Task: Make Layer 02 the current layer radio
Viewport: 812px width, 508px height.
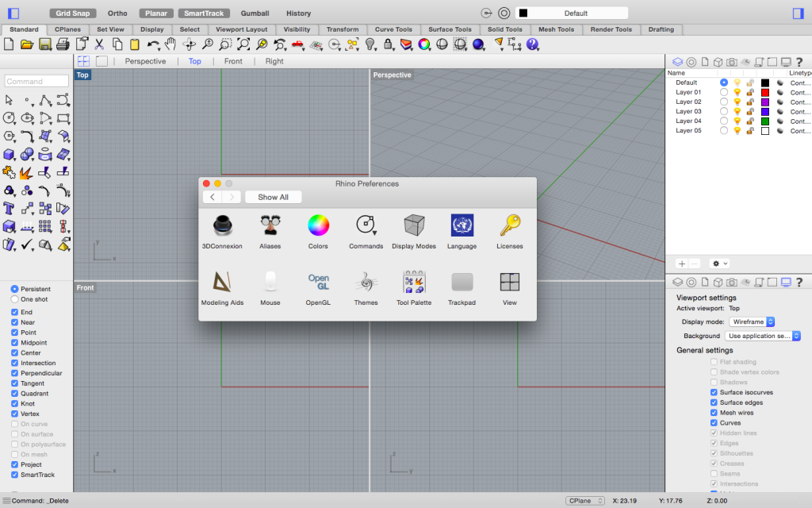Action: pyautogui.click(x=723, y=102)
